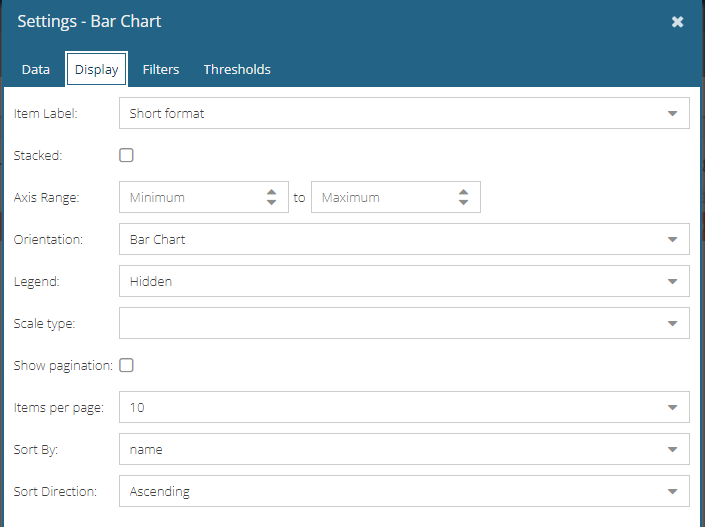
Task: Open Sort Direction dropdown showing Ascending
Action: pos(404,491)
